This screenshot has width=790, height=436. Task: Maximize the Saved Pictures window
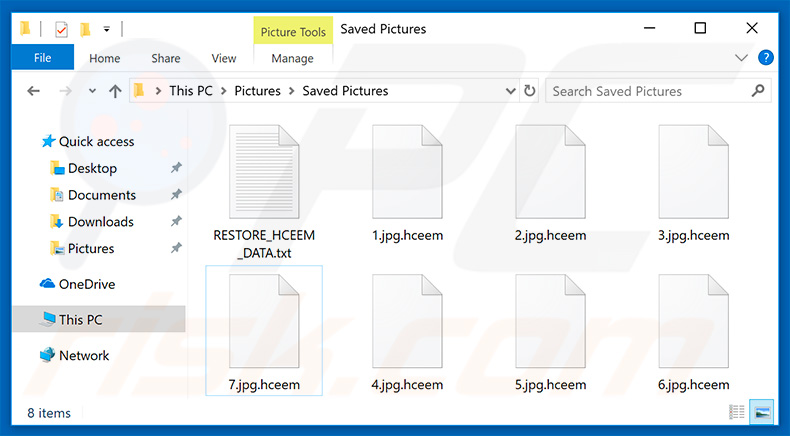pyautogui.click(x=700, y=28)
